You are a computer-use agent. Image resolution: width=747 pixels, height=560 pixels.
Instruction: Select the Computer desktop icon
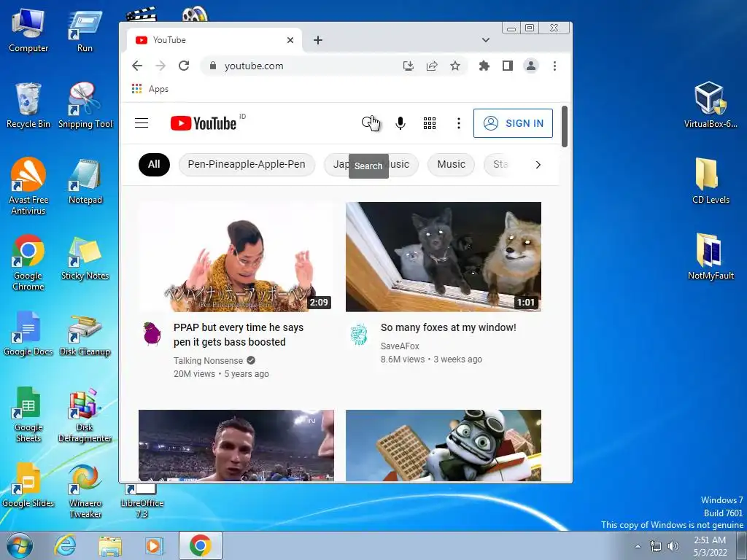[x=28, y=31]
